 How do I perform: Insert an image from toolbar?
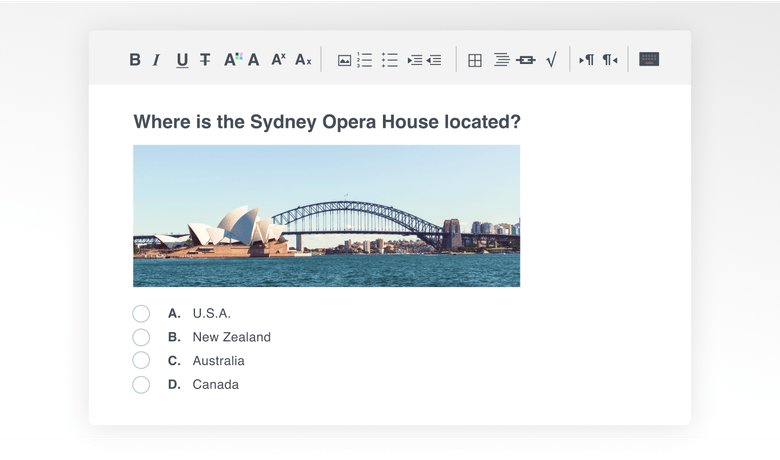(344, 60)
